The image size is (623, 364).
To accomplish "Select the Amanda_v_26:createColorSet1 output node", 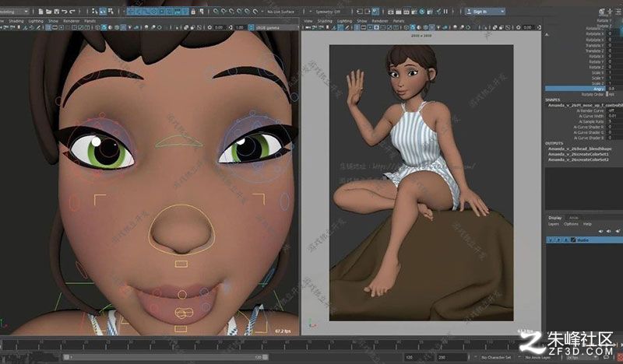I will pyautogui.click(x=578, y=155).
